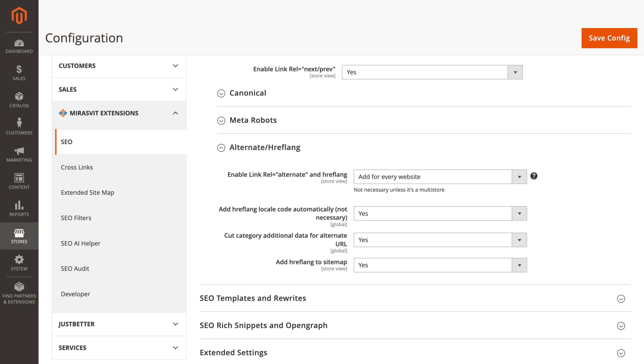644x364 pixels.
Task: Switch to the Cross Links settings page
Action: pyautogui.click(x=77, y=167)
